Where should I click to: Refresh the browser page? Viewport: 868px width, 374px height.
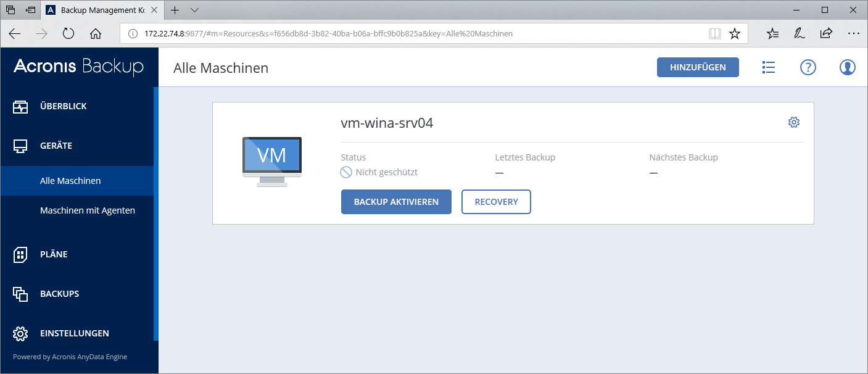(x=68, y=34)
